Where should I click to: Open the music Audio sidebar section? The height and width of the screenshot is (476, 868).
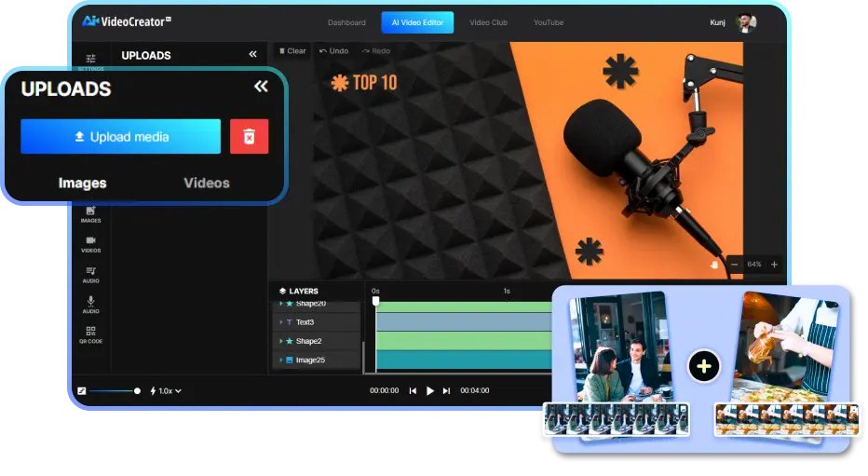point(90,275)
